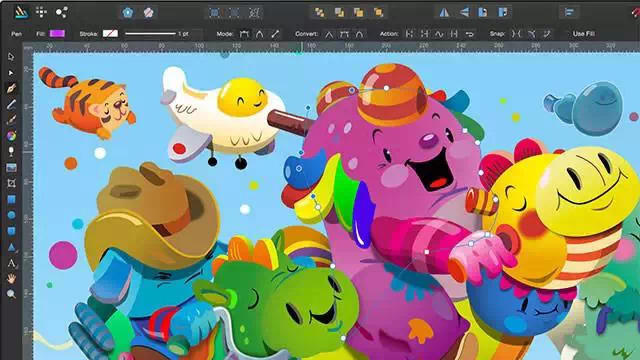Click Move to Back arrange icon
This screenshot has width=640, height=360.
tap(320, 13)
